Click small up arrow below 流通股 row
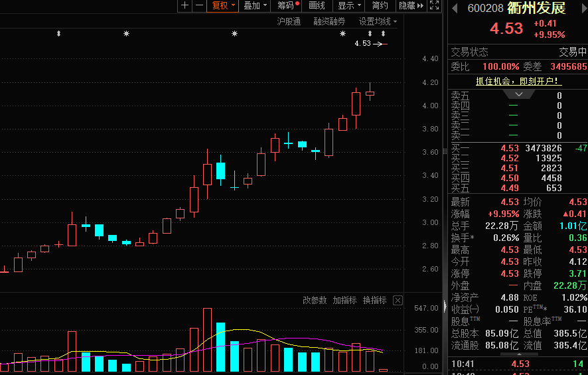Viewport: 588px width, 375px height. pyautogui.click(x=519, y=354)
